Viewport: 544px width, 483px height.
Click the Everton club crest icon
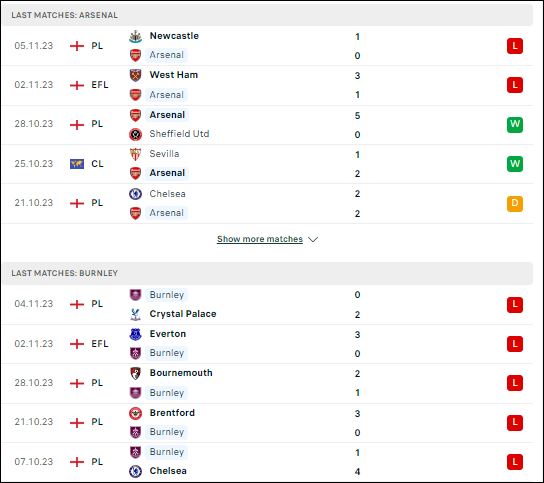click(135, 334)
